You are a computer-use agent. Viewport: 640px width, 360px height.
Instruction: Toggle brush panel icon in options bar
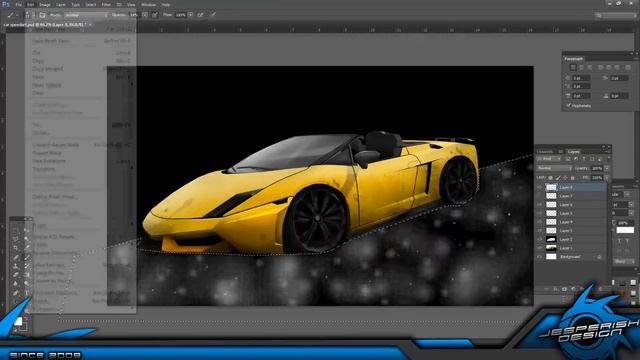[x=42, y=15]
